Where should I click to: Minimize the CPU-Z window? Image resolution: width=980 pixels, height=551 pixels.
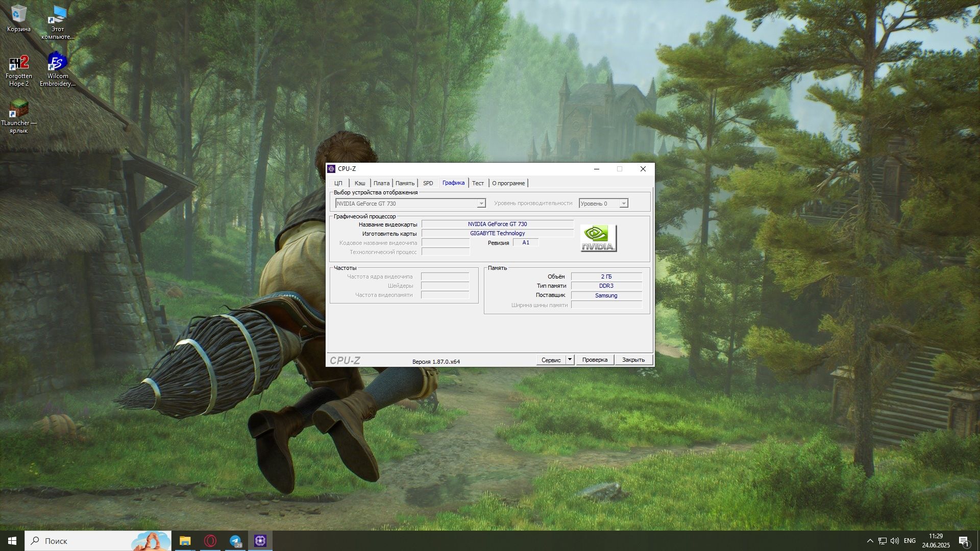(596, 169)
